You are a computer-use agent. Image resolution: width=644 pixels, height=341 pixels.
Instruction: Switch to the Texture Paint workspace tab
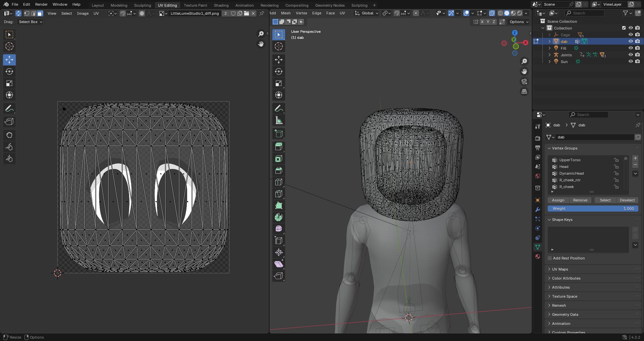(195, 5)
